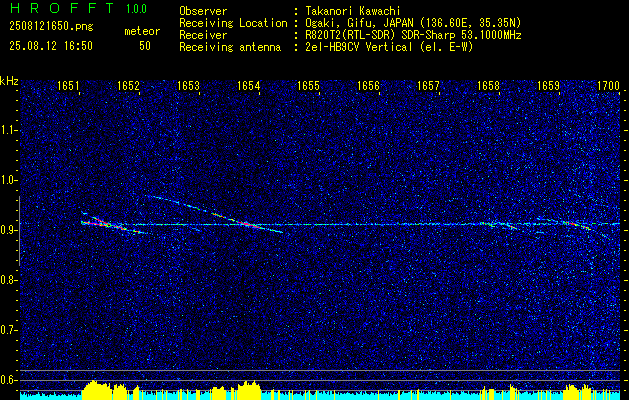Click the HROFFT program title text
629x400 pixels.
62,8
